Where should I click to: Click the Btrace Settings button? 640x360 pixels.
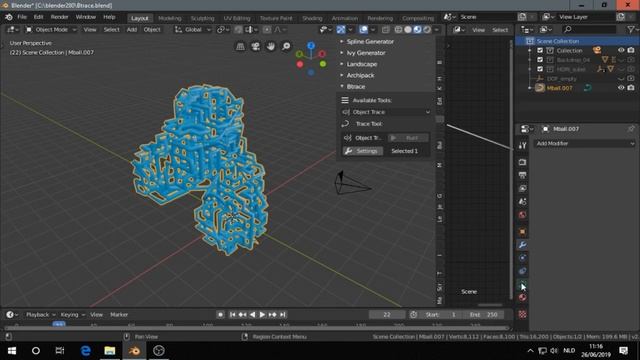(362, 151)
